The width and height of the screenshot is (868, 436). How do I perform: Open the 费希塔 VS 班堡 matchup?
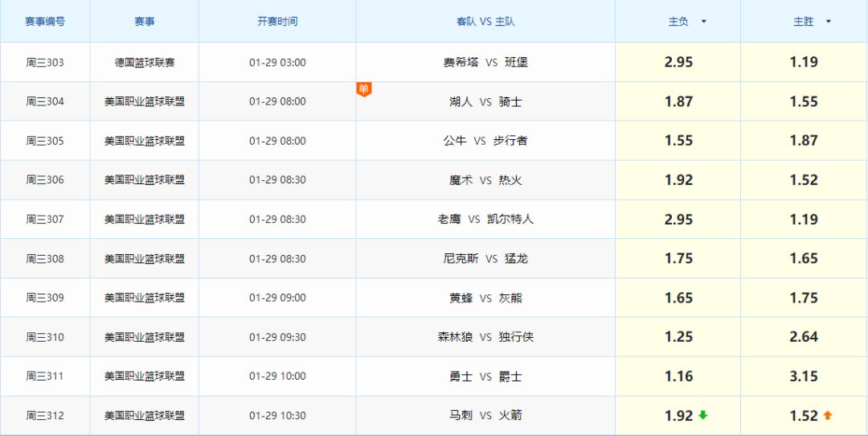point(485,63)
